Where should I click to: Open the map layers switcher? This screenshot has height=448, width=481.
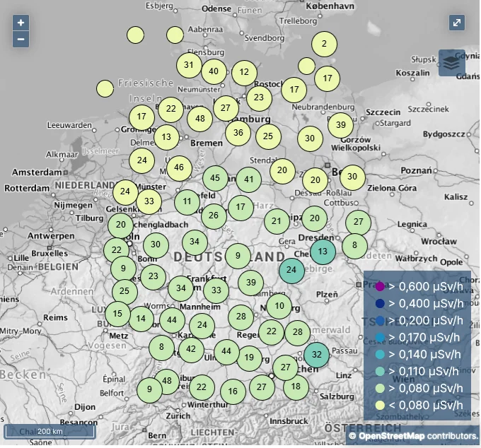(x=452, y=63)
